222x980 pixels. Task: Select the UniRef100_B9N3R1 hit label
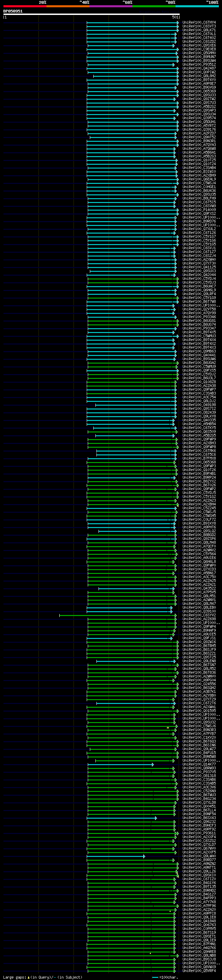point(199,141)
